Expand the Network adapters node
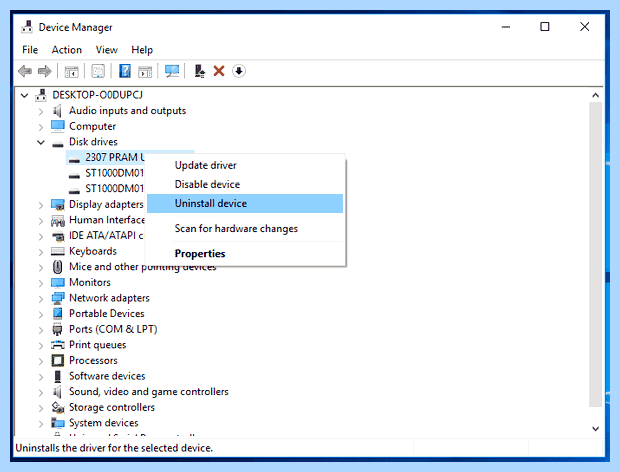This screenshot has height=472, width=620. click(x=41, y=299)
